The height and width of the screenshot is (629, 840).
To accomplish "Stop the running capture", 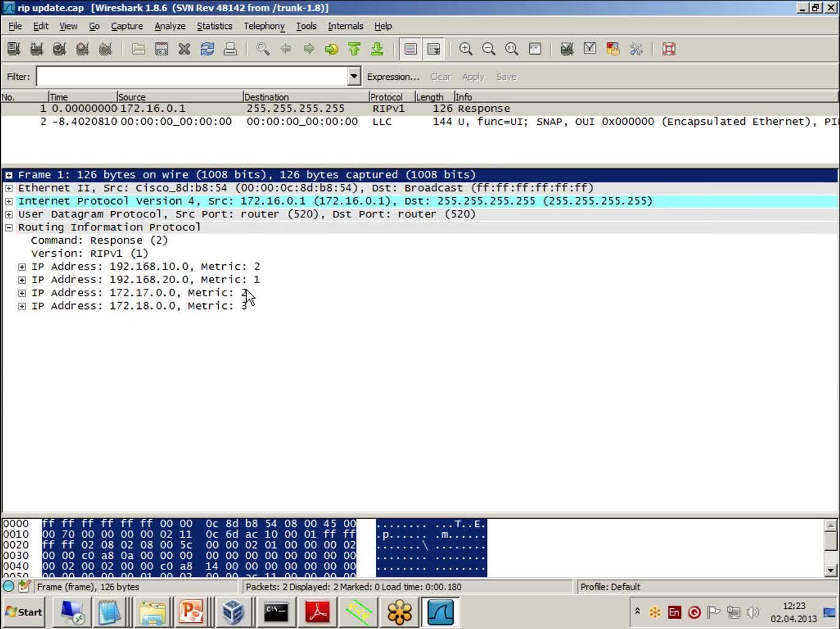I will click(x=82, y=49).
